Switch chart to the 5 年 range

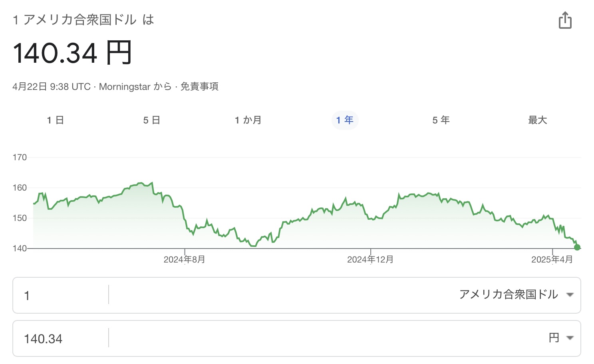[441, 120]
